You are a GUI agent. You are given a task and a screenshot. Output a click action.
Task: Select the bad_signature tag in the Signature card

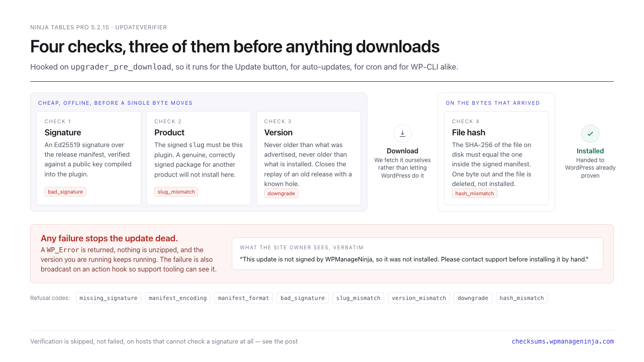[65, 192]
